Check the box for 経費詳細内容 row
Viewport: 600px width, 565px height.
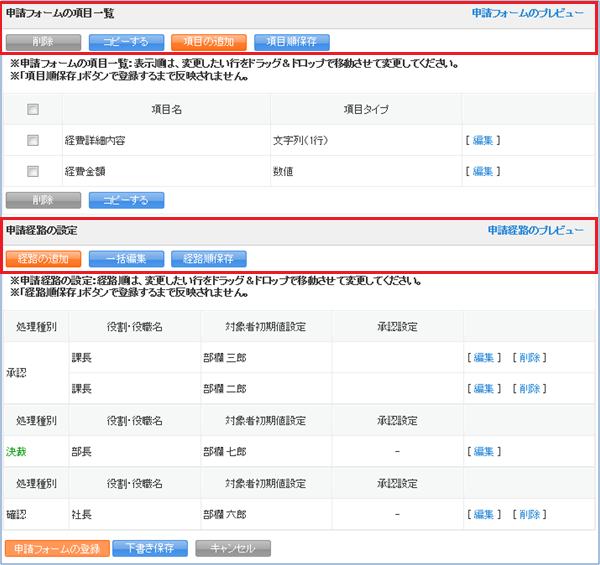click(33, 140)
